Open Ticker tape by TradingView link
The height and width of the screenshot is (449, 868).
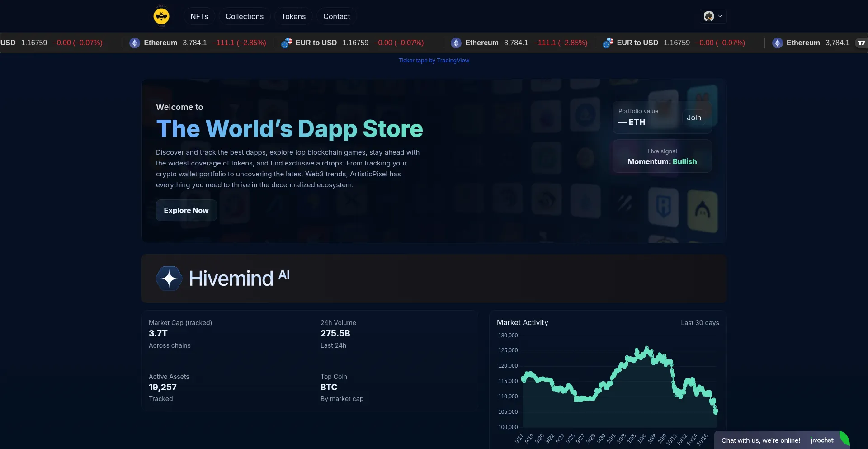[434, 60]
